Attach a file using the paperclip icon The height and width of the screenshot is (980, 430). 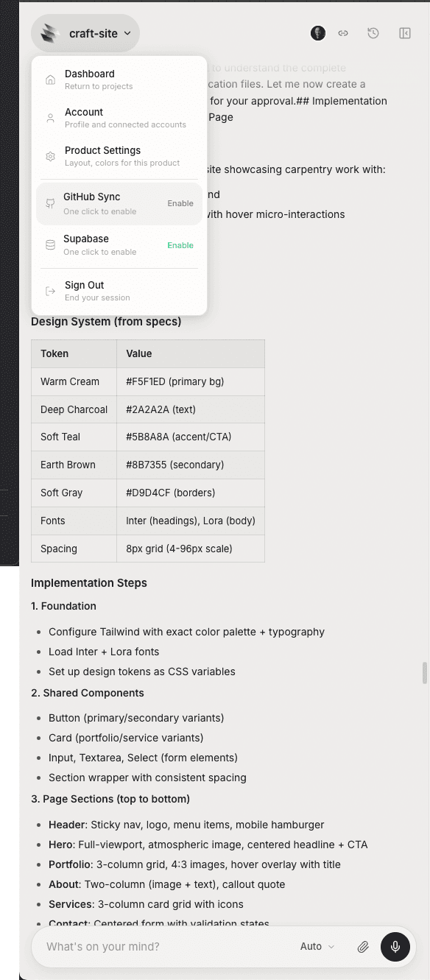(363, 947)
